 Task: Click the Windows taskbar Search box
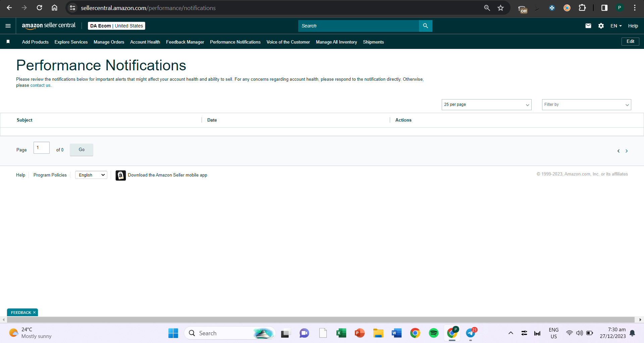click(x=230, y=333)
